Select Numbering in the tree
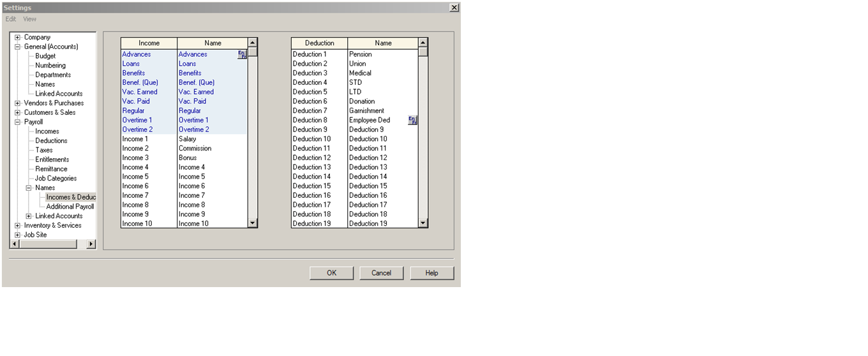 [x=50, y=65]
